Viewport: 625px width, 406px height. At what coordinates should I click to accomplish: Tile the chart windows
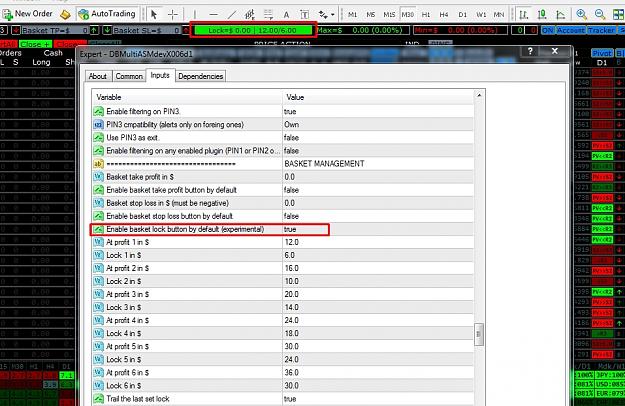618,15
